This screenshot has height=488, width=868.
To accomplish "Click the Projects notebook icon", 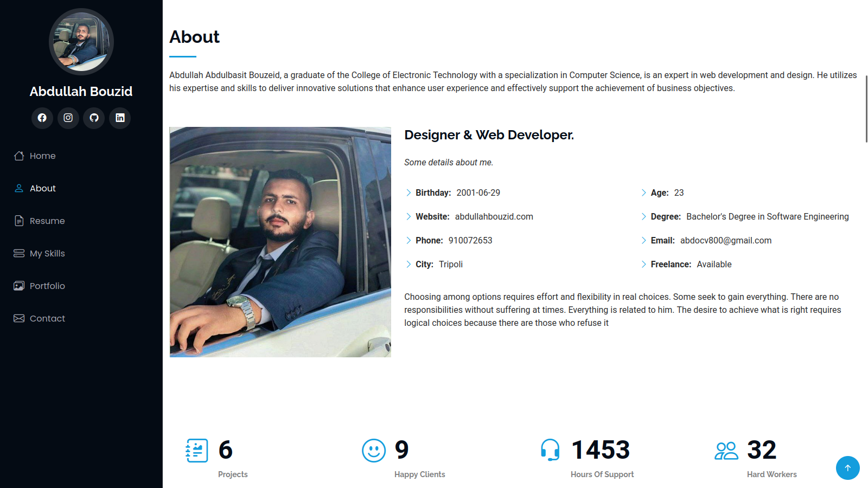I will (x=197, y=451).
